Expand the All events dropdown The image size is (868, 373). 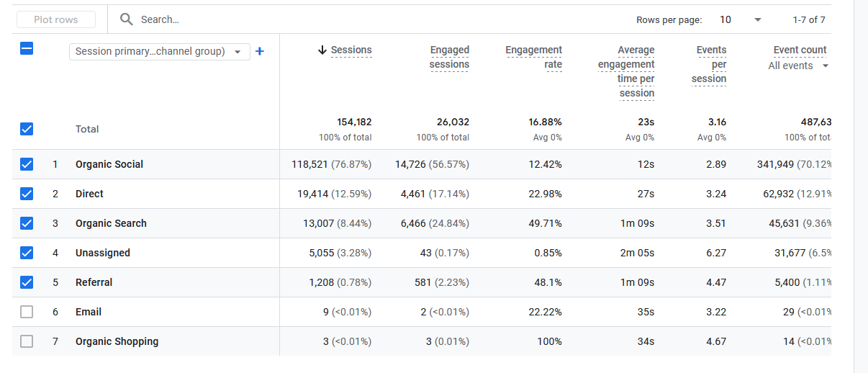coord(798,66)
